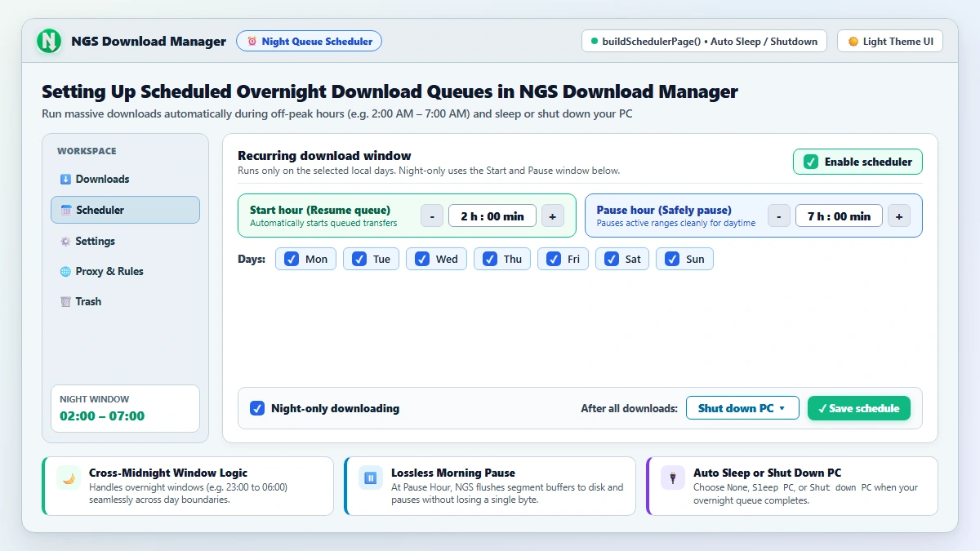Uncheck the Sun day checkbox
The height and width of the screenshot is (551, 980).
pos(672,259)
